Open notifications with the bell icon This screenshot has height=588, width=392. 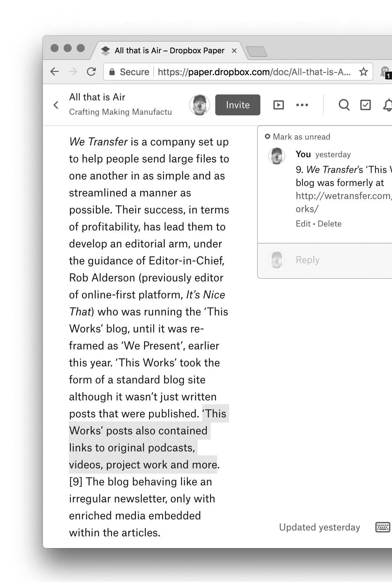coord(387,105)
